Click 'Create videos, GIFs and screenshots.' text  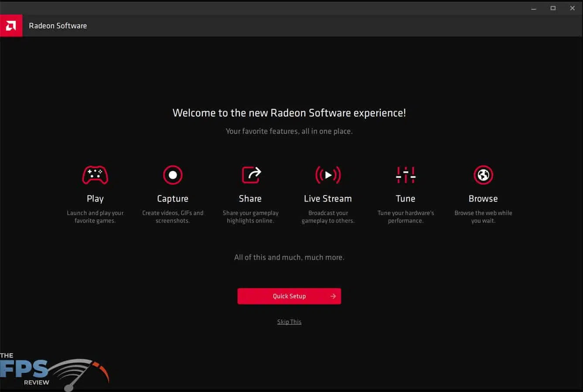coord(173,217)
